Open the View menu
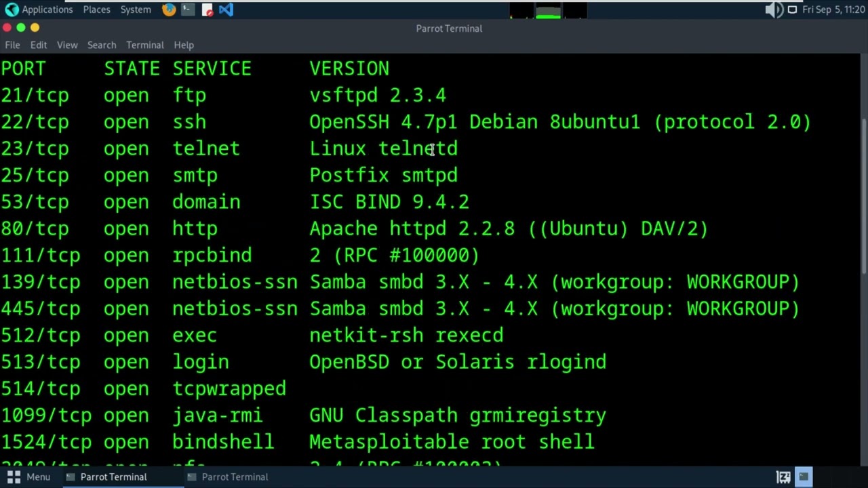The image size is (868, 488). coord(67,45)
